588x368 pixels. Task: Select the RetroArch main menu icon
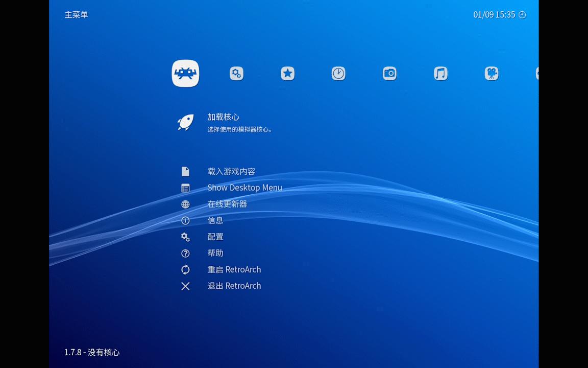coord(185,73)
